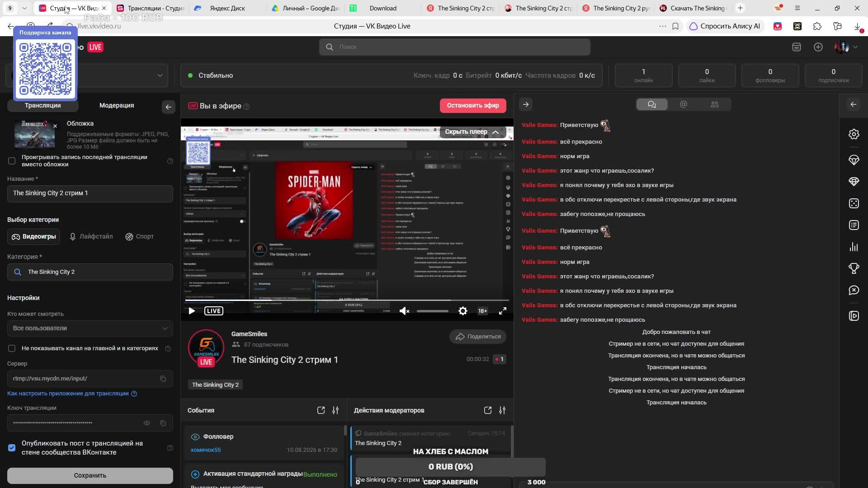Select the Трансляции tab
Screen dimensions: 868x488
tap(43, 106)
